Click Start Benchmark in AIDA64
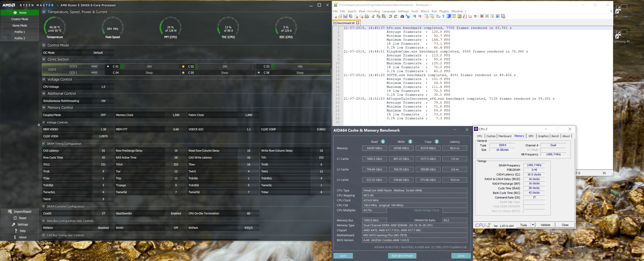Image resolution: width=644 pixels, height=261 pixels. (402, 256)
